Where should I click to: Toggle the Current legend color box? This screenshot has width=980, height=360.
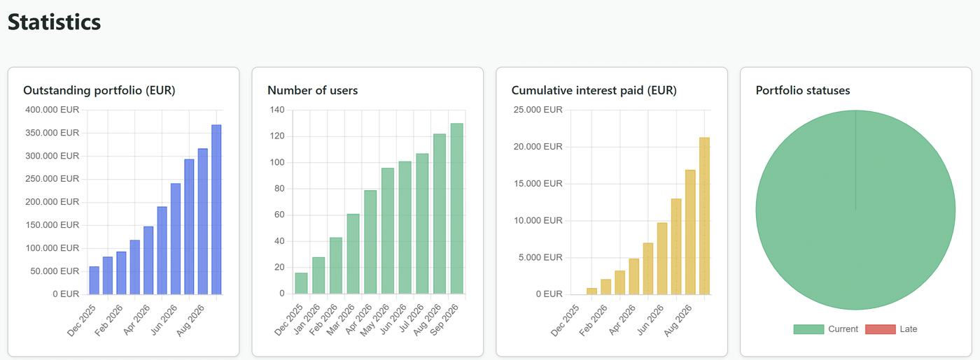[x=808, y=329]
